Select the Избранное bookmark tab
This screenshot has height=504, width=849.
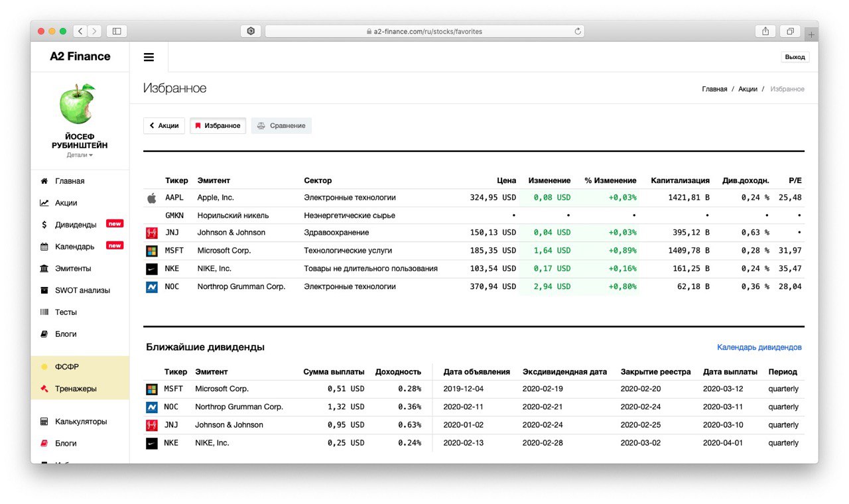click(218, 126)
